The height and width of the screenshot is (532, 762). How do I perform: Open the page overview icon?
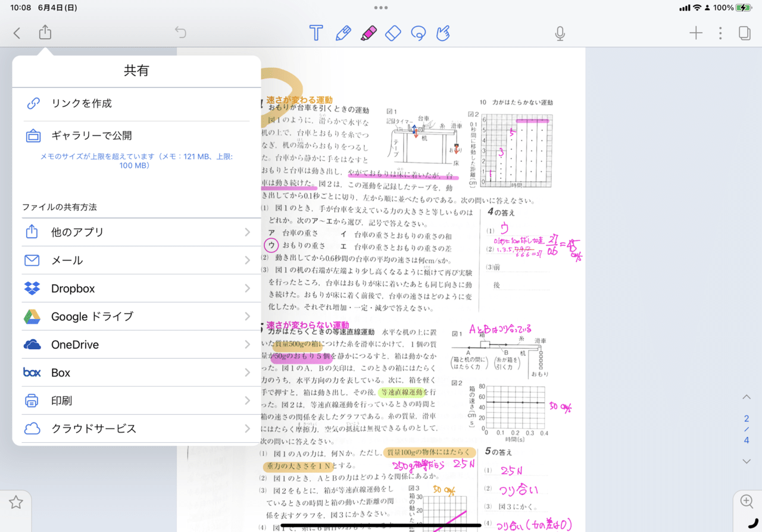744,33
